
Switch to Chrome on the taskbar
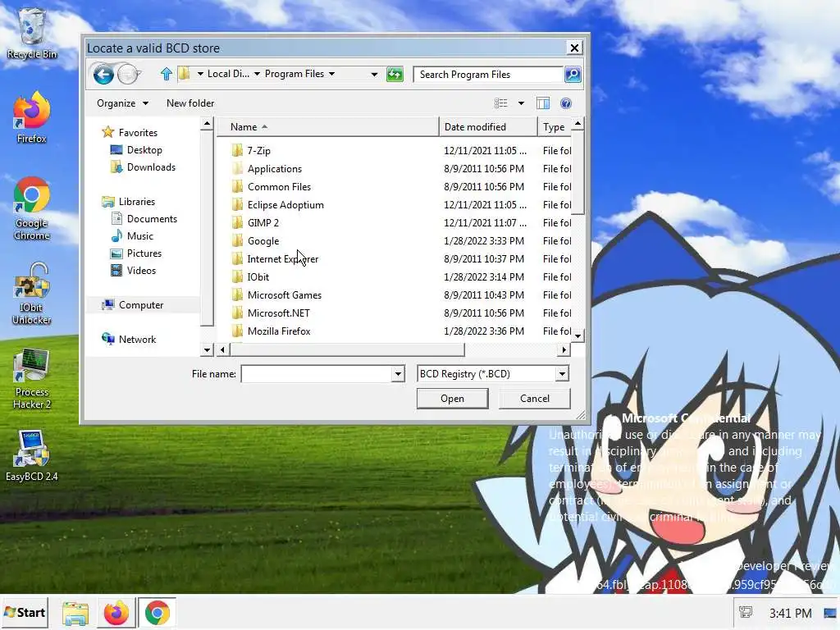click(157, 613)
